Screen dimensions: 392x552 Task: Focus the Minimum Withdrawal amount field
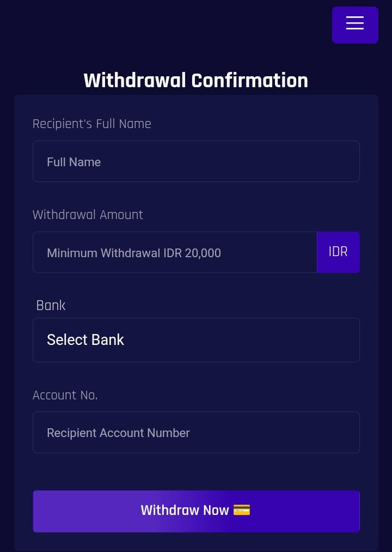[175, 252]
